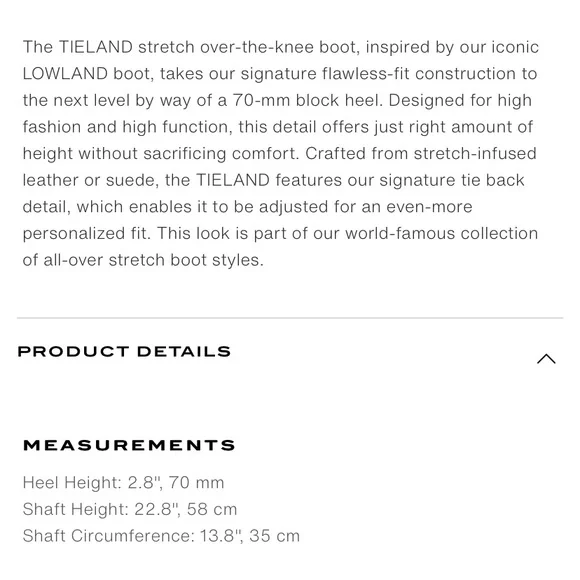The width and height of the screenshot is (580, 580).
Task: Click "height without sacrificing comfort" text
Action: [161, 154]
